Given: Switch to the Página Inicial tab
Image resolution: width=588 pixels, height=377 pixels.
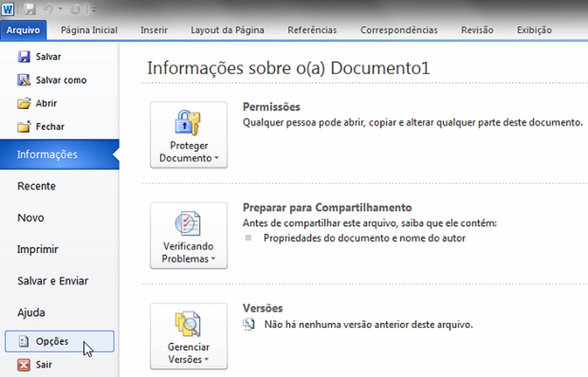Looking at the screenshot, I should [x=89, y=30].
